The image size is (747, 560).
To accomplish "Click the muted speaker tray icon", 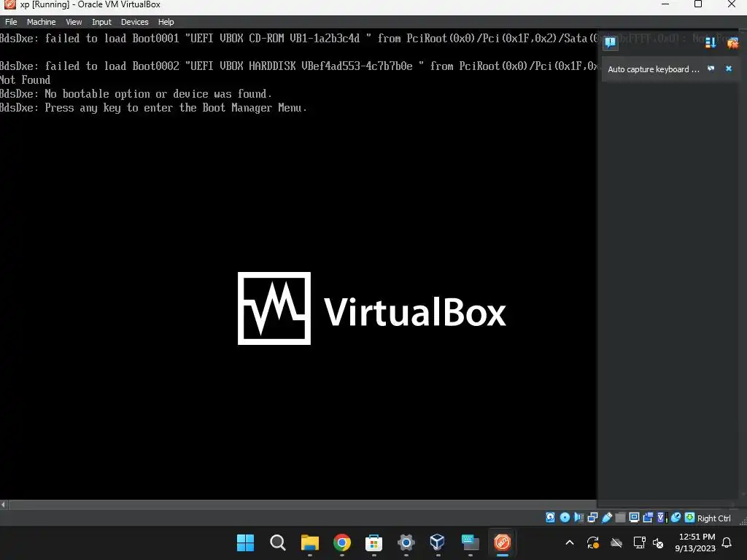I will 658,542.
